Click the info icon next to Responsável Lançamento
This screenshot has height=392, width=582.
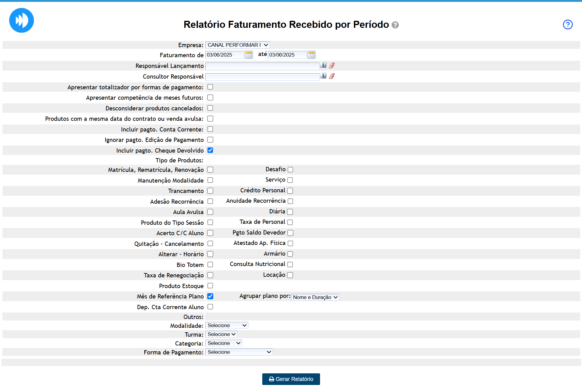click(x=323, y=65)
